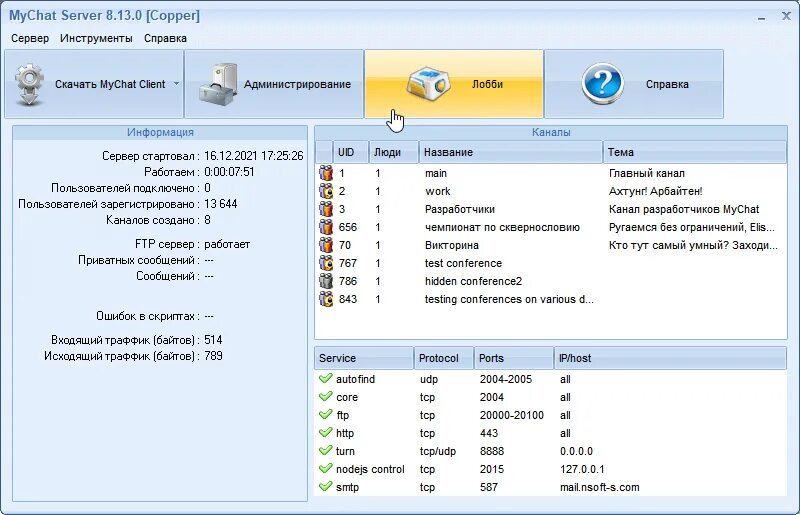800x515 pixels.
Task: Open the Сервер menu
Action: [x=30, y=38]
